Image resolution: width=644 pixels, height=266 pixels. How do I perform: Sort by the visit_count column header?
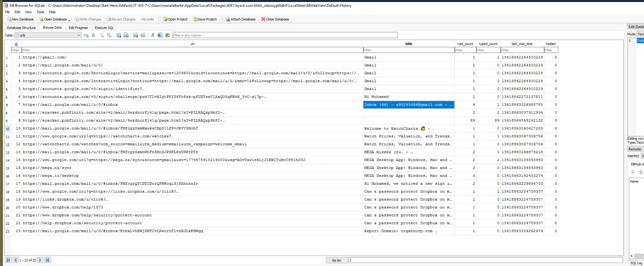point(465,44)
